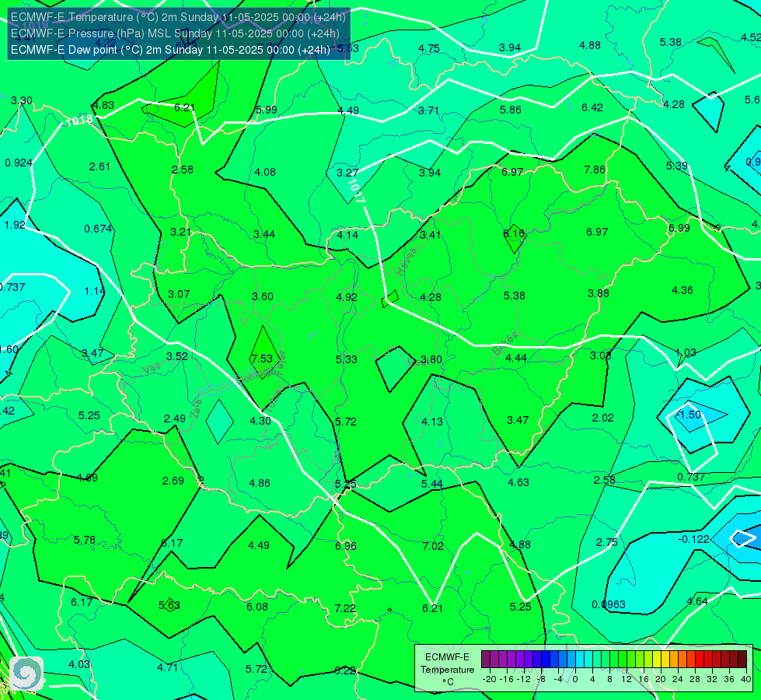Viewport: 761px width, 700px height.
Task: Click the 1.92 temperature value
Action: click(15, 225)
